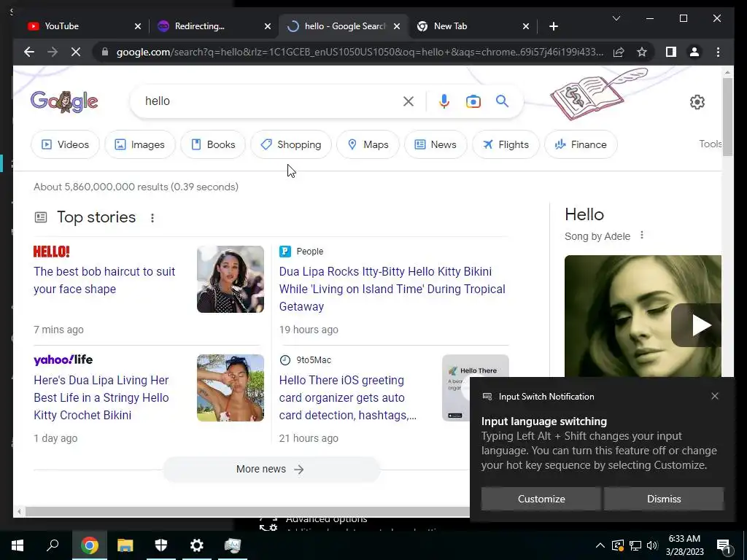The height and width of the screenshot is (560, 747).
Task: Filter results by Images
Action: coord(140,144)
